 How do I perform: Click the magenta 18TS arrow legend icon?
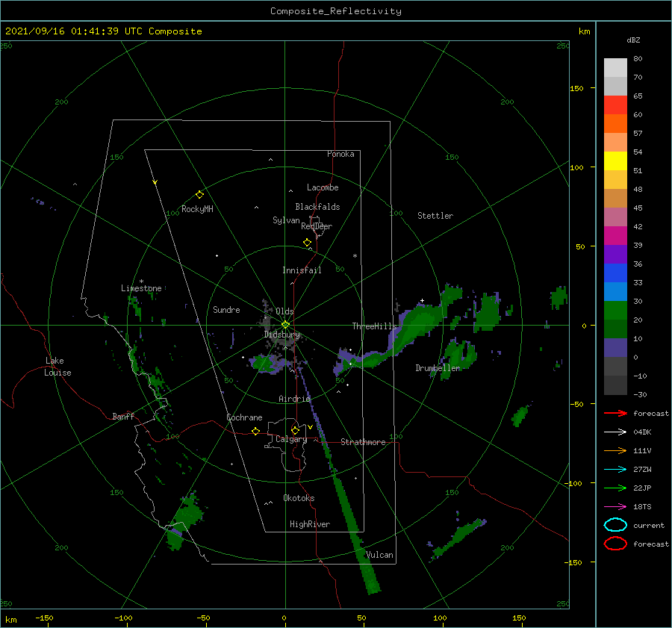pyautogui.click(x=615, y=507)
